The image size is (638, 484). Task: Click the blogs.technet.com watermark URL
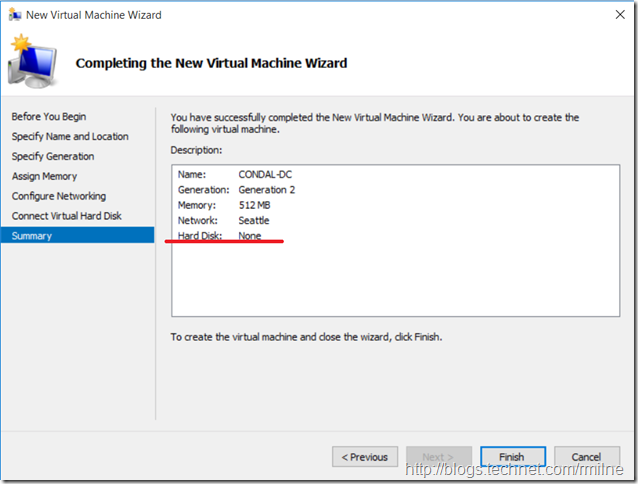[516, 470]
